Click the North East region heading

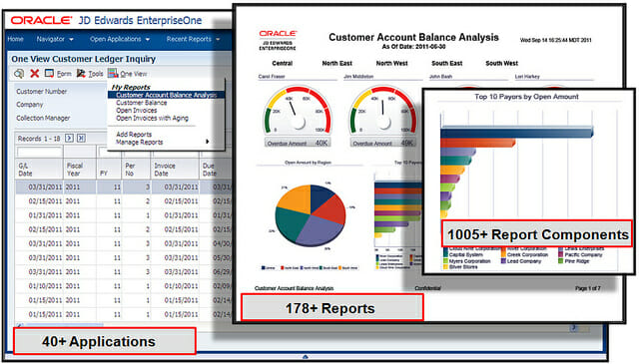pyautogui.click(x=337, y=64)
